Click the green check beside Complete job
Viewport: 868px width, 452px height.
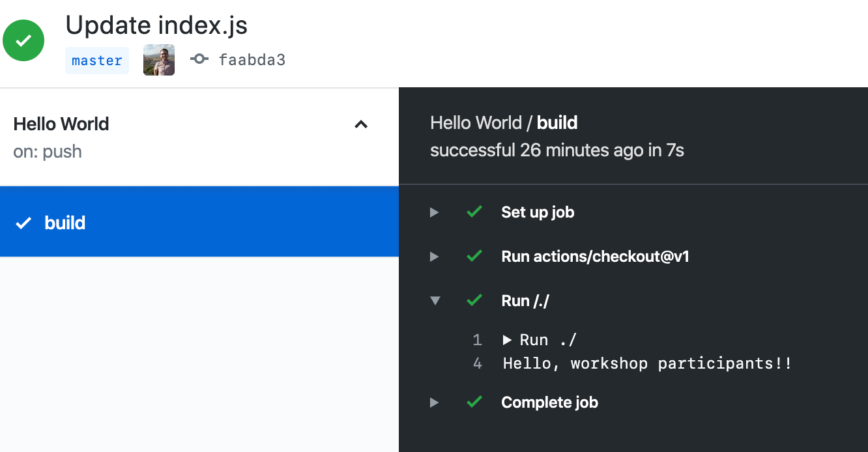tap(474, 402)
